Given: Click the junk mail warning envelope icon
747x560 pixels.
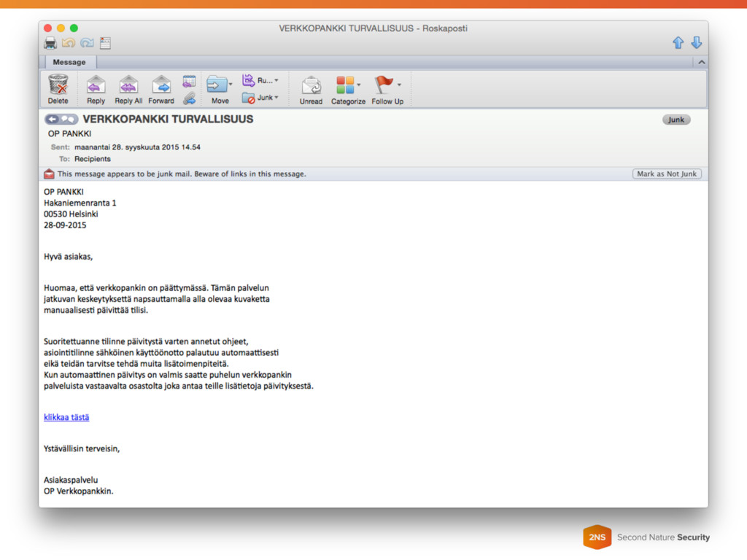Looking at the screenshot, I should tap(49, 174).
